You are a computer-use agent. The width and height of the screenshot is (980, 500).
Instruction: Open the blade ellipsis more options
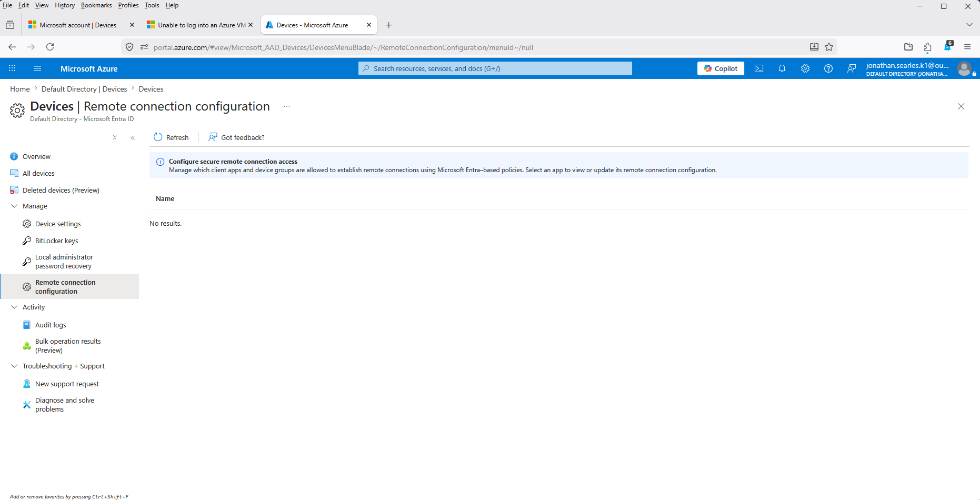click(x=287, y=106)
